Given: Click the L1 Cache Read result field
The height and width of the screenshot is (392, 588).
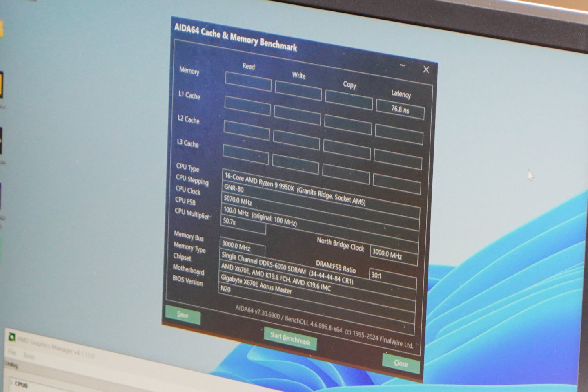Looking at the screenshot, I should pos(247,106).
